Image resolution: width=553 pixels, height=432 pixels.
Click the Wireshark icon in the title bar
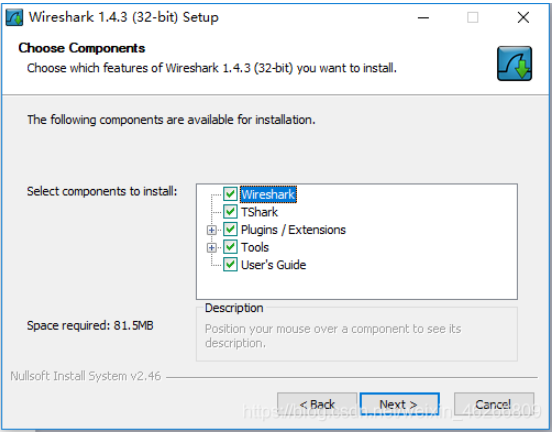click(x=14, y=18)
